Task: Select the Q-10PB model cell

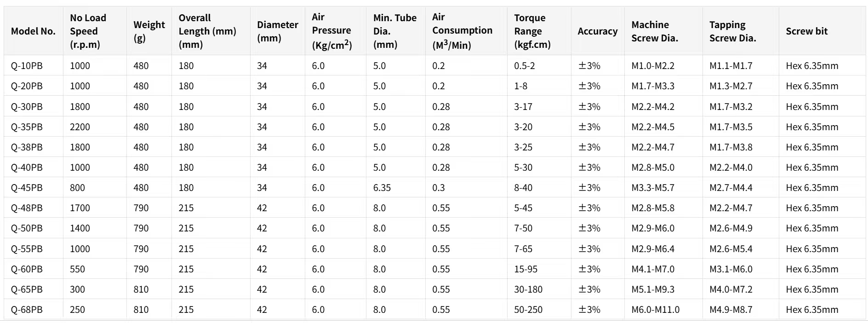Action: pyautogui.click(x=27, y=66)
